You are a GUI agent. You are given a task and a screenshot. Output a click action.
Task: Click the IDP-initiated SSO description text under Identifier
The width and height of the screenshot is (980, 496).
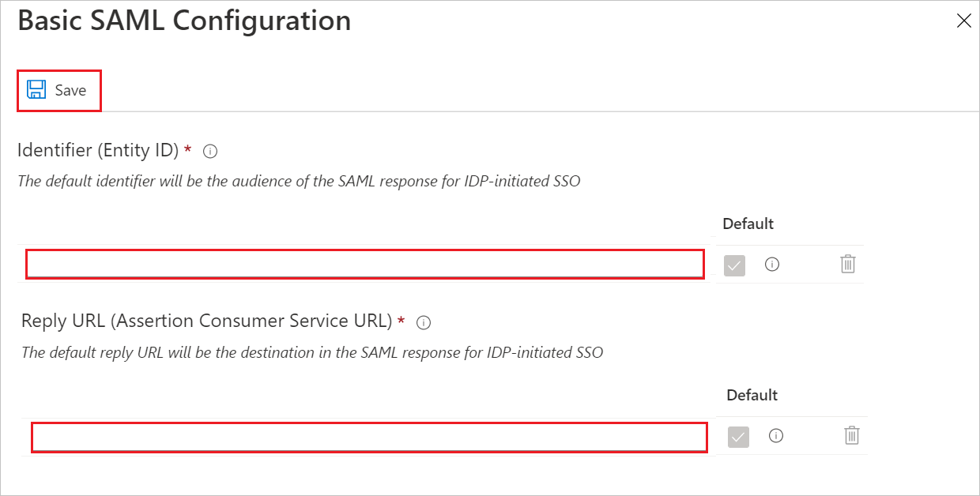click(x=300, y=181)
